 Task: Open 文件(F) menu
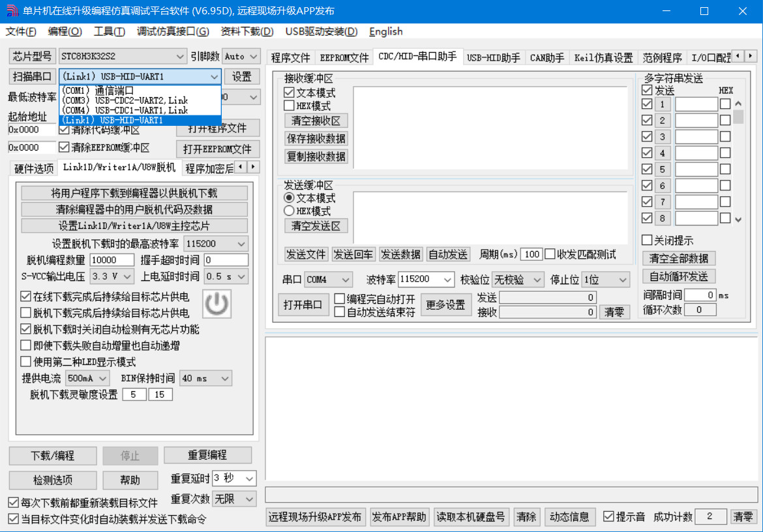(x=21, y=31)
